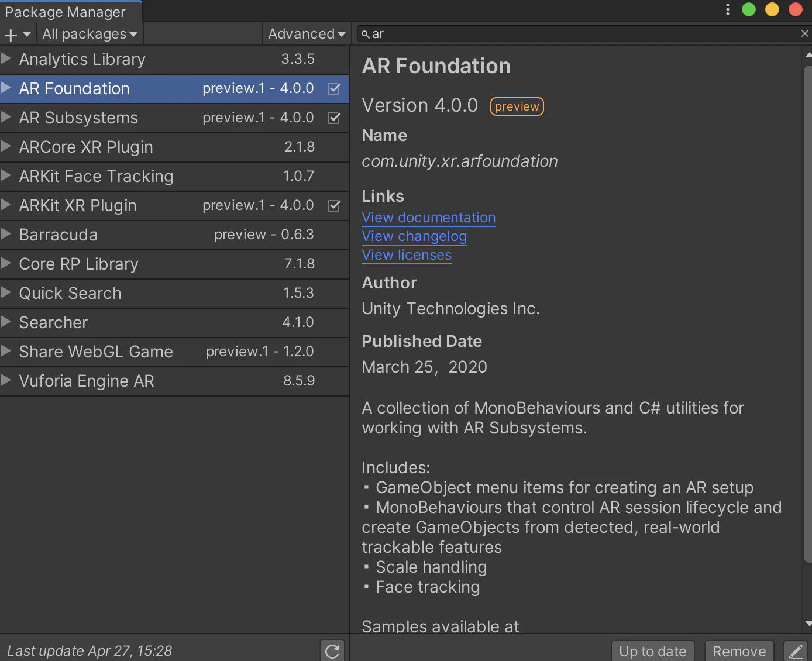The width and height of the screenshot is (812, 661).
Task: Click the preview tag badge
Action: 517,106
